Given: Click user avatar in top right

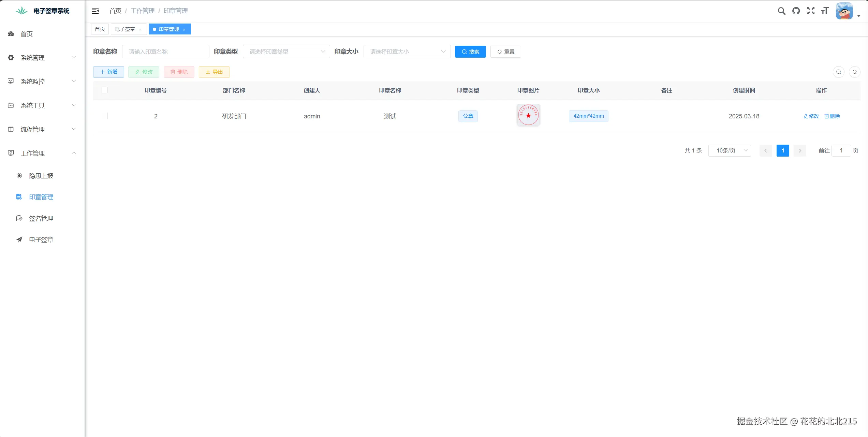Looking at the screenshot, I should pyautogui.click(x=844, y=11).
